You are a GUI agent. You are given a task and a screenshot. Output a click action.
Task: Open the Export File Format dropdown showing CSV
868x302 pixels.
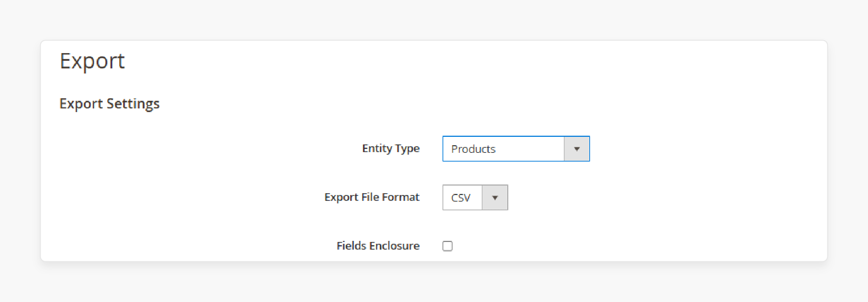pyautogui.click(x=475, y=198)
